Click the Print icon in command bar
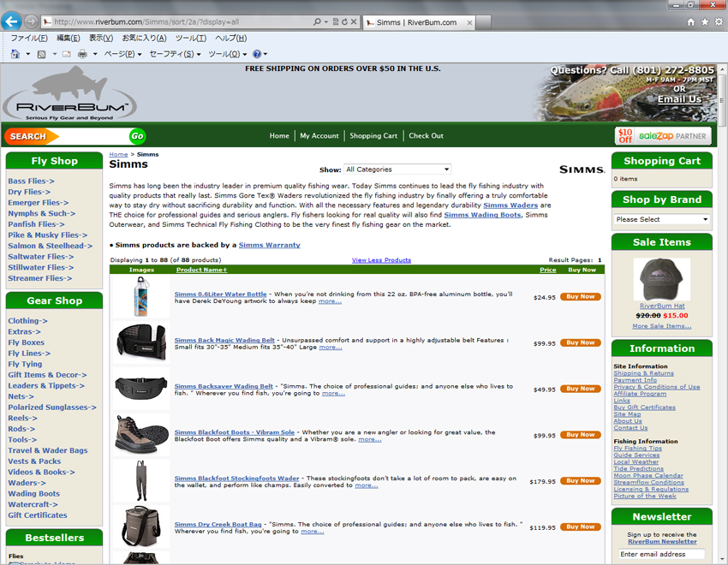The image size is (728, 565). tap(82, 54)
